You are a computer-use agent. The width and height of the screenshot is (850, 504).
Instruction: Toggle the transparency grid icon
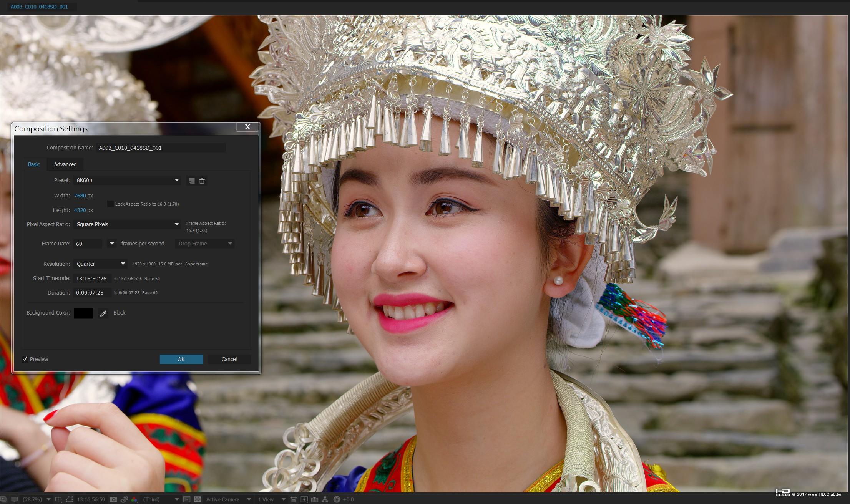point(198,499)
